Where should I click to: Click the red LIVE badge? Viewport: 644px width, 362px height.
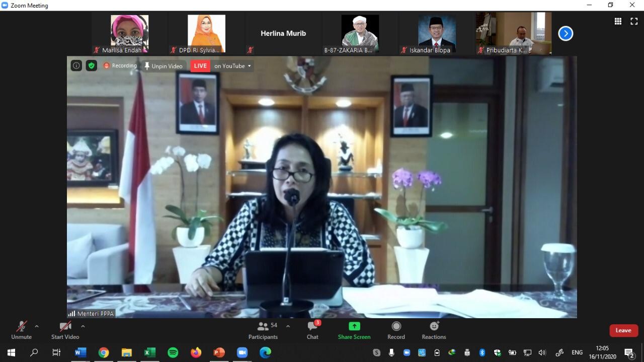(x=200, y=66)
